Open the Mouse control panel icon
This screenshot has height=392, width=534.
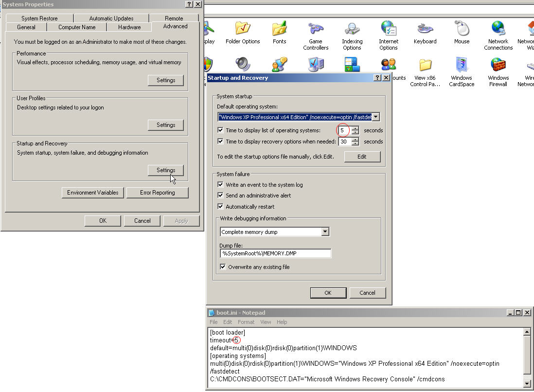coord(462,33)
